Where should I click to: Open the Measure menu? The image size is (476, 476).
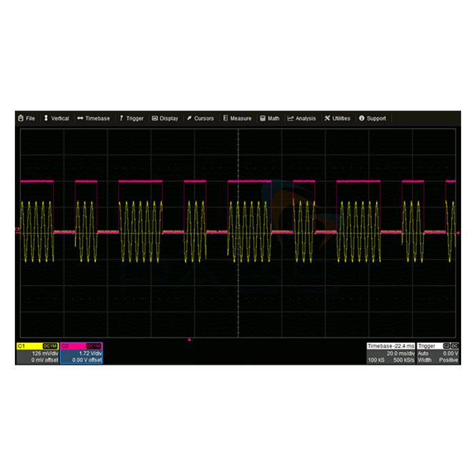(x=237, y=118)
